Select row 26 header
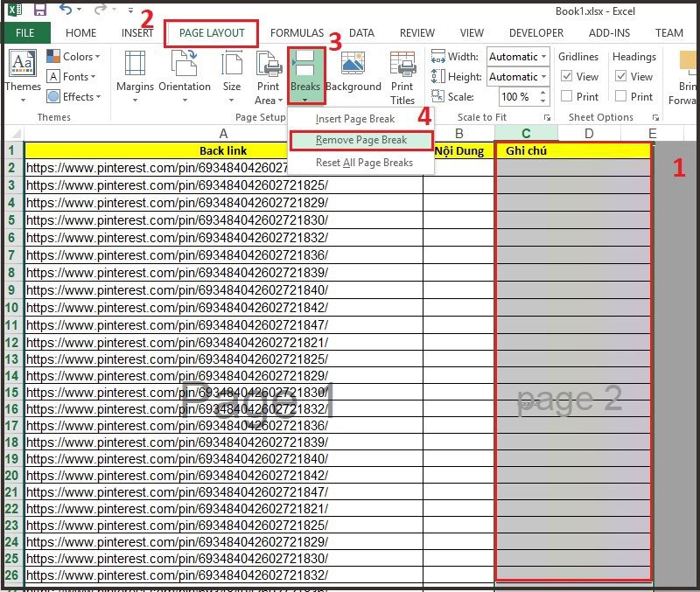700x592 pixels. pyautogui.click(x=11, y=575)
